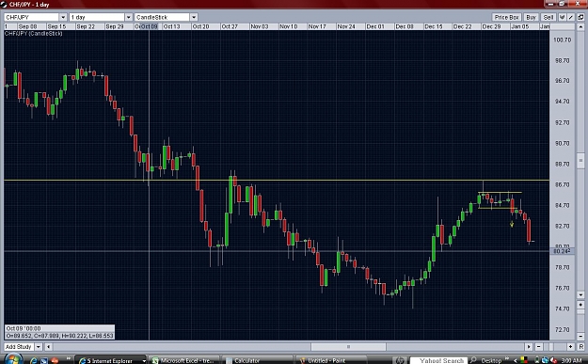The width and height of the screenshot is (588, 364).
Task: Click the Price Box button
Action: click(506, 17)
